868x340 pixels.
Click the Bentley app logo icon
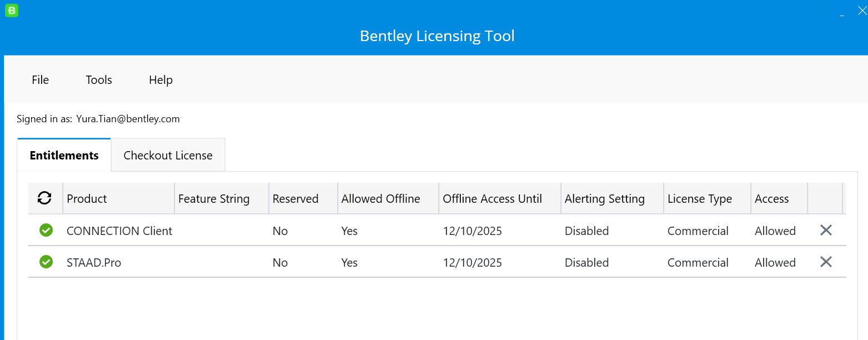click(12, 10)
